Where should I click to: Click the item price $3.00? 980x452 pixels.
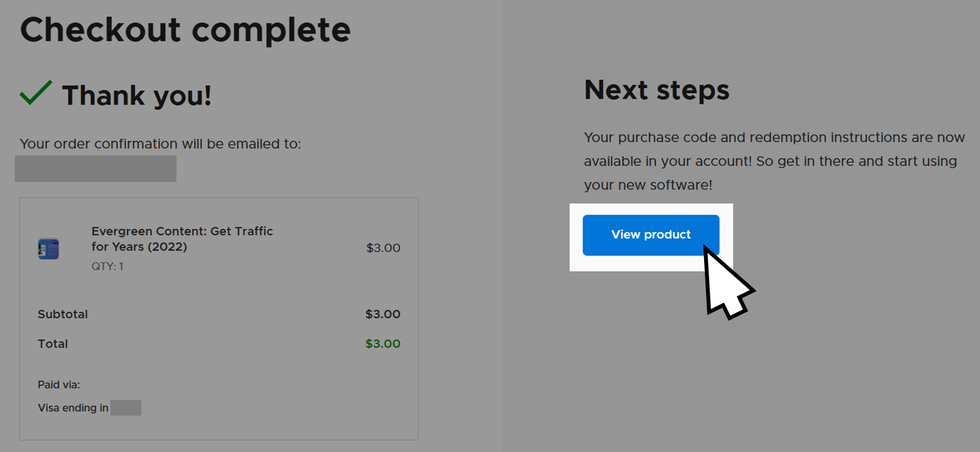(383, 248)
